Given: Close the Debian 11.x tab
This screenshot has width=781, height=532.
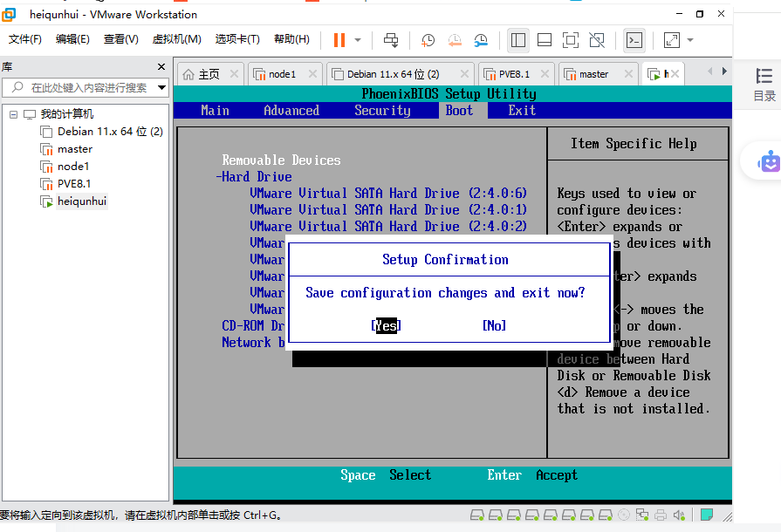Looking at the screenshot, I should pos(465,74).
